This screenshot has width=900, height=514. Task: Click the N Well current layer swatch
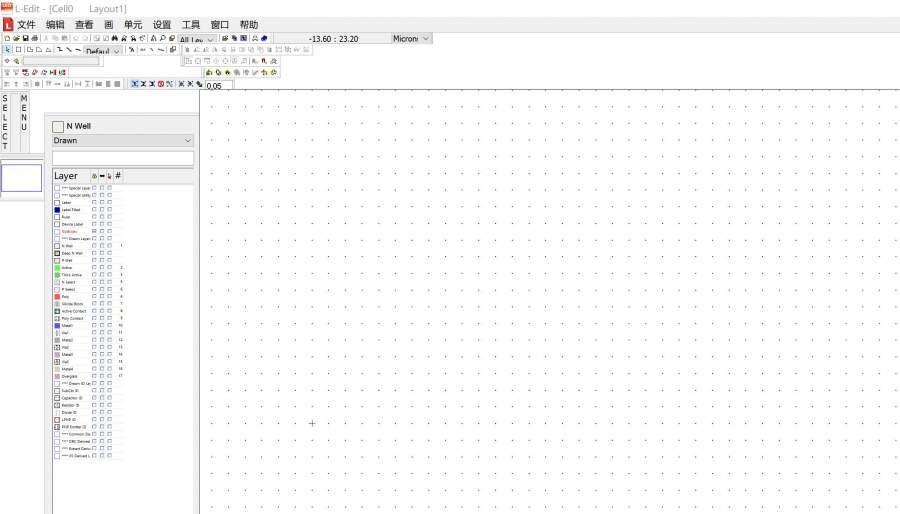(x=58, y=127)
